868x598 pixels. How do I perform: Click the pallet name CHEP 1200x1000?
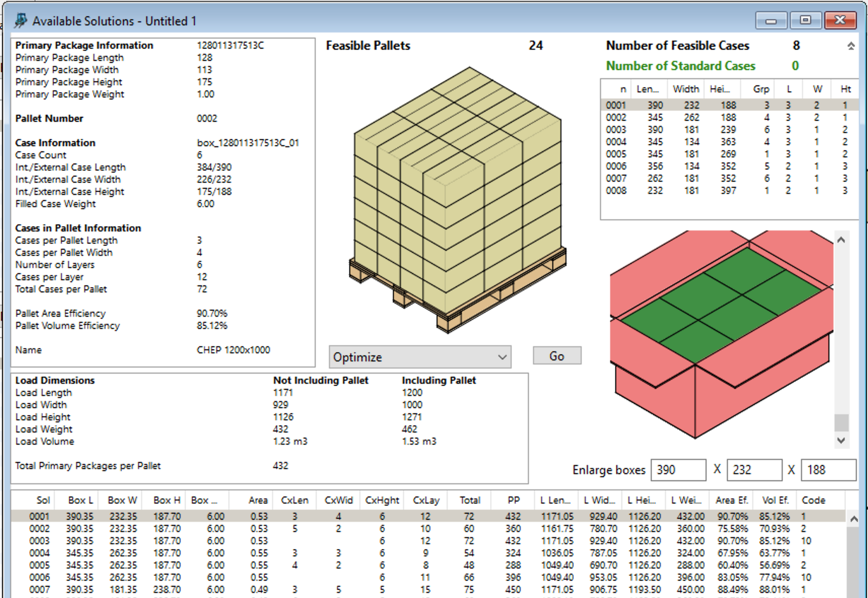[233, 350]
